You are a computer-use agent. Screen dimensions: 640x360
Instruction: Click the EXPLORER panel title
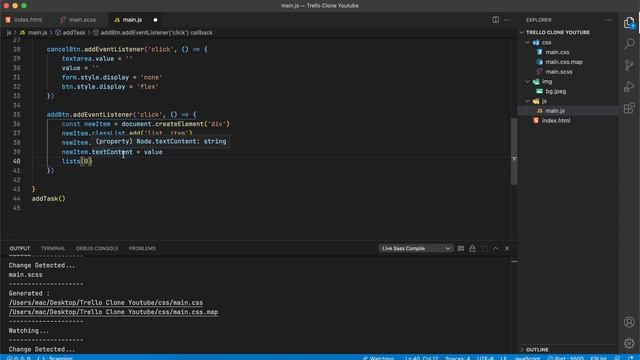(538, 20)
